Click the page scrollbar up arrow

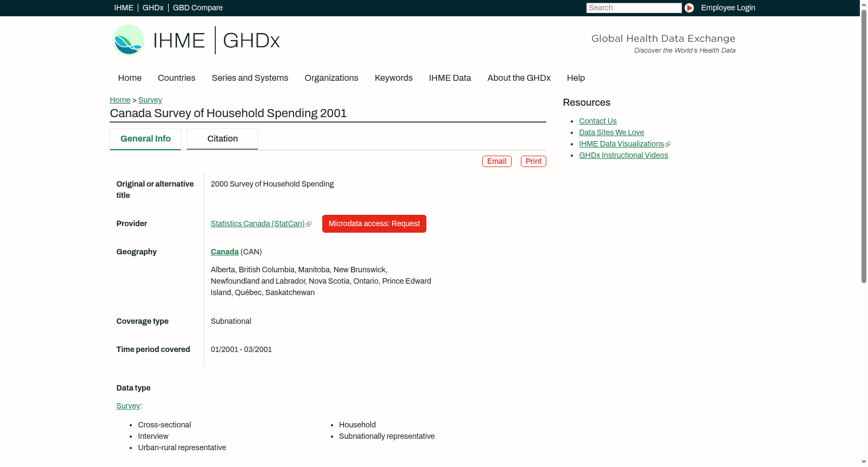(864, 4)
